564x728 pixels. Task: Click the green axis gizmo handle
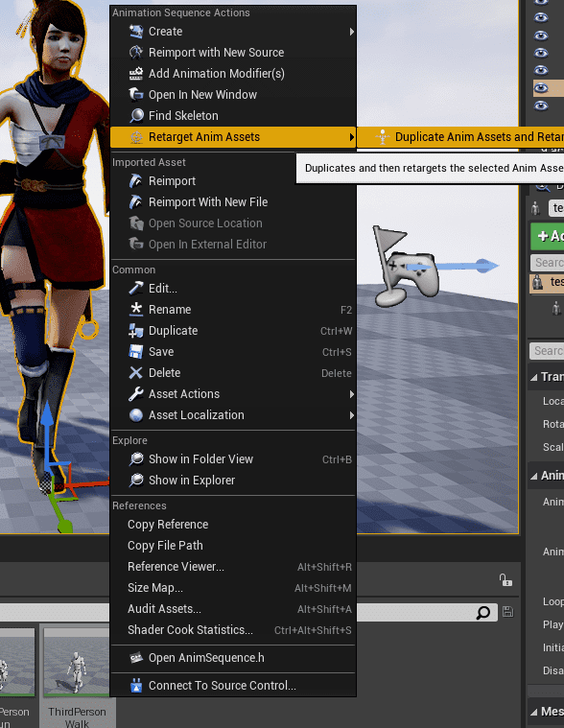[x=65, y=526]
